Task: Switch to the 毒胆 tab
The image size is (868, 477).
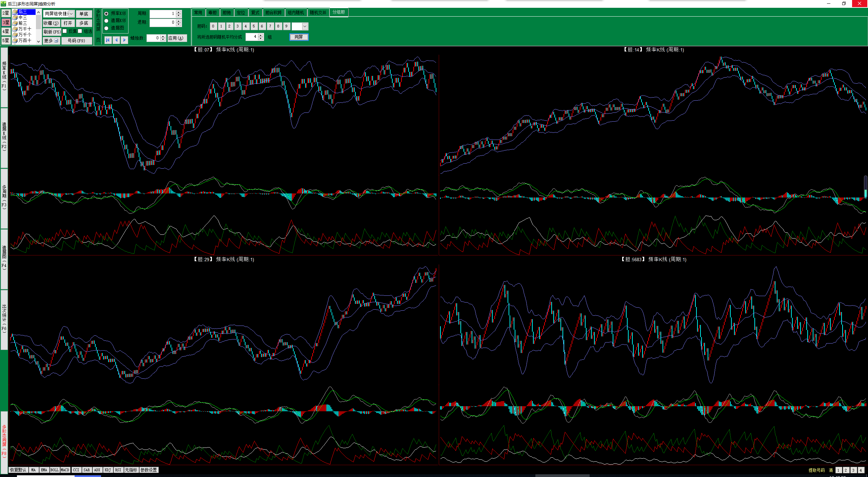Action: pos(212,13)
